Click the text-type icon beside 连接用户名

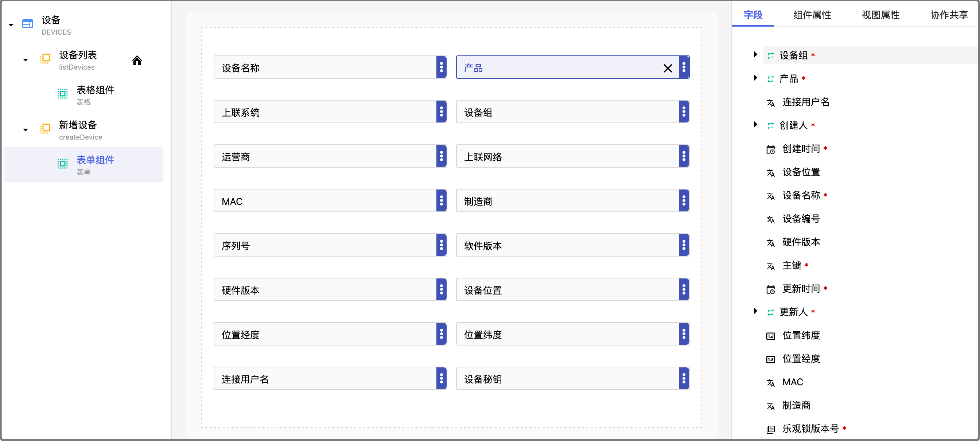coord(770,103)
